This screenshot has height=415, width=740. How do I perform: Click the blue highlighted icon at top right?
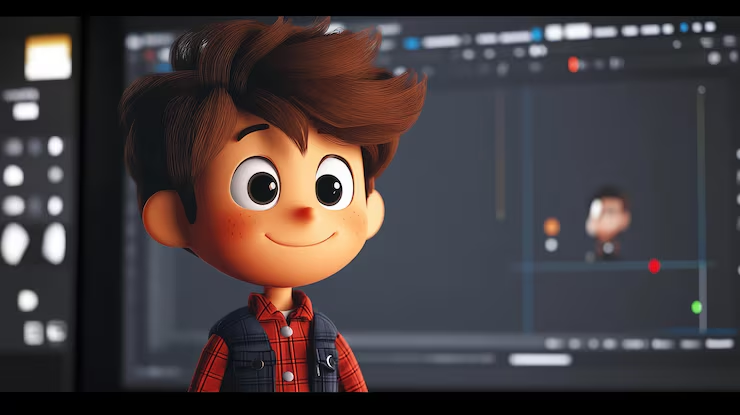[x=684, y=27]
